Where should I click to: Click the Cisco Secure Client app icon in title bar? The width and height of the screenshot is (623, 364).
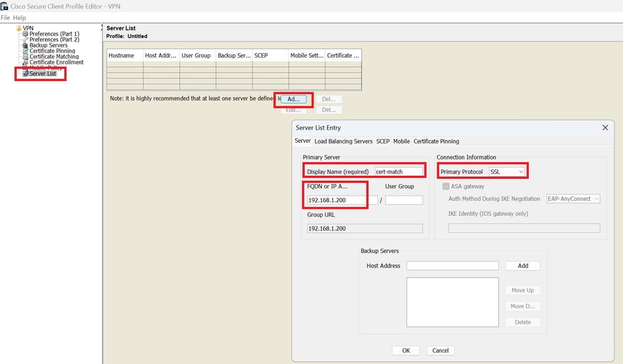[x=4, y=6]
